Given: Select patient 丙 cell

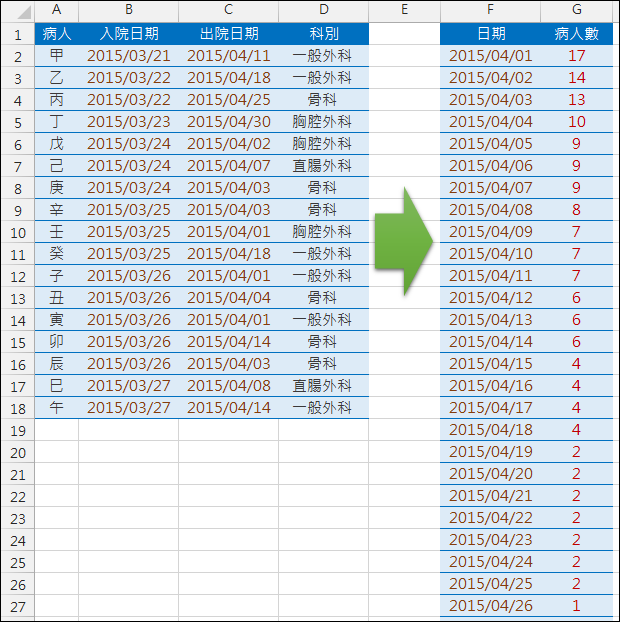Looking at the screenshot, I should pos(56,100).
